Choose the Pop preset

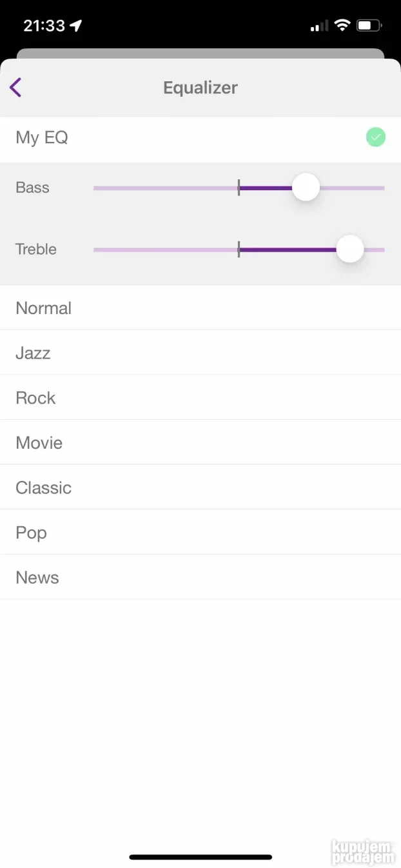coord(200,533)
